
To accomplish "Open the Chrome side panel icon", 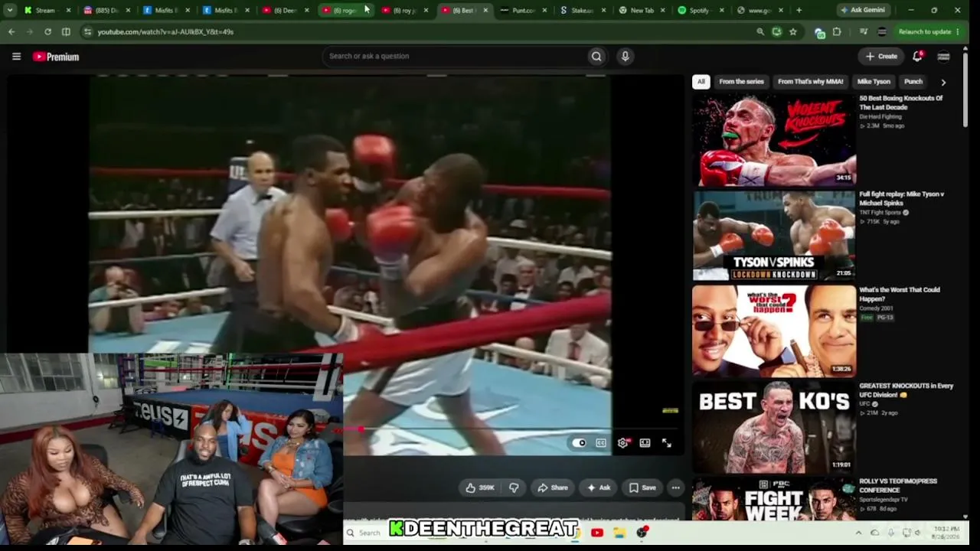I will pyautogui.click(x=66, y=31).
